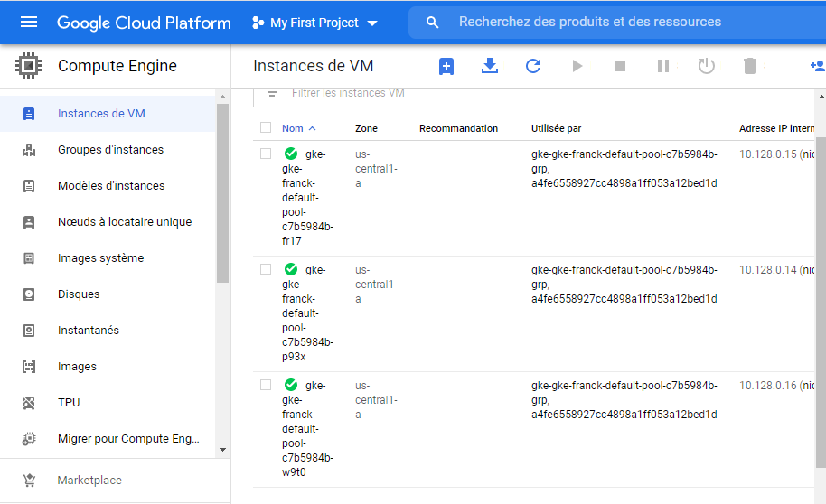Select checkbox for instance ending fr17
The image size is (826, 504).
pos(266,154)
